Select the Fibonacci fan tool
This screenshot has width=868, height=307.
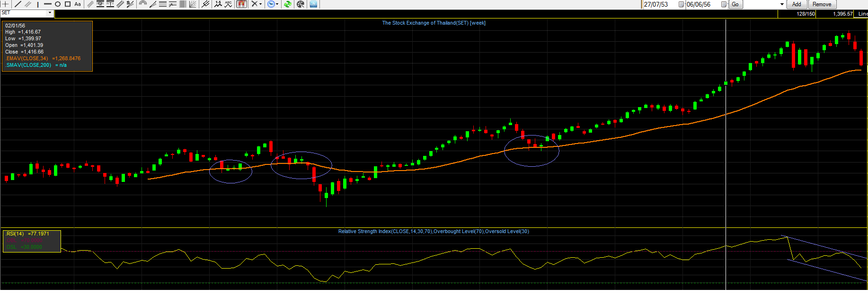(x=153, y=4)
